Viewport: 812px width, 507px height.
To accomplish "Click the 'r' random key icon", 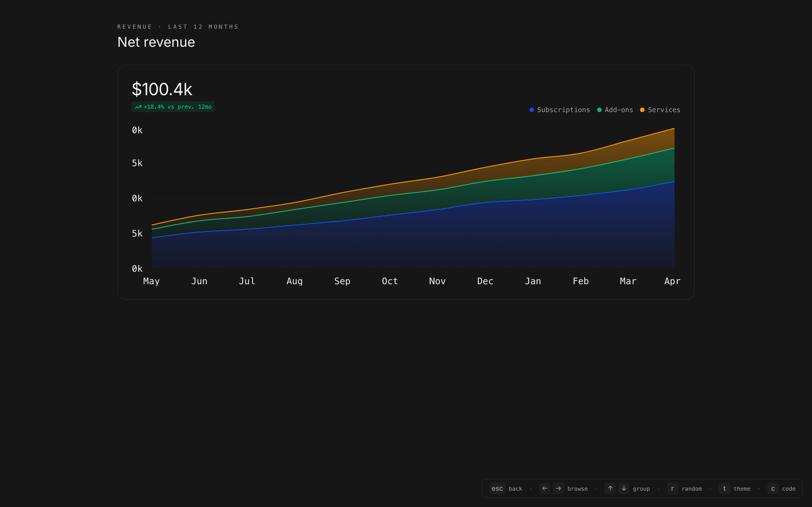I will pyautogui.click(x=672, y=488).
